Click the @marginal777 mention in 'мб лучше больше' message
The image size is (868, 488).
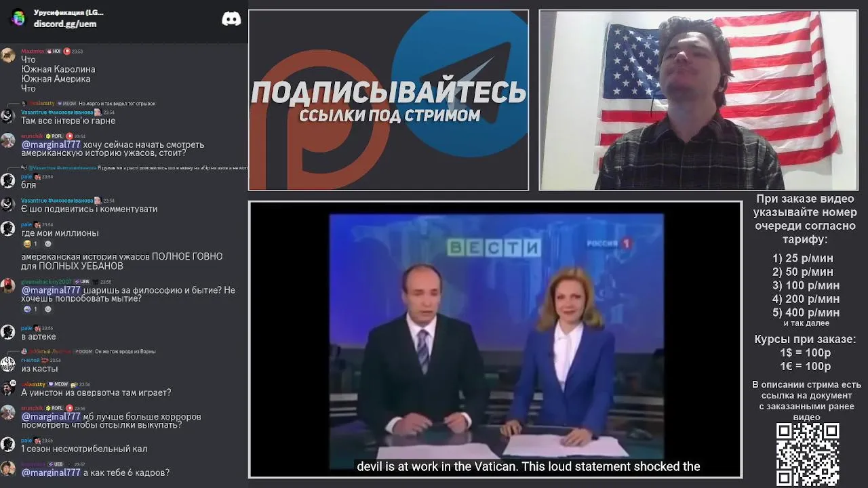(51, 417)
